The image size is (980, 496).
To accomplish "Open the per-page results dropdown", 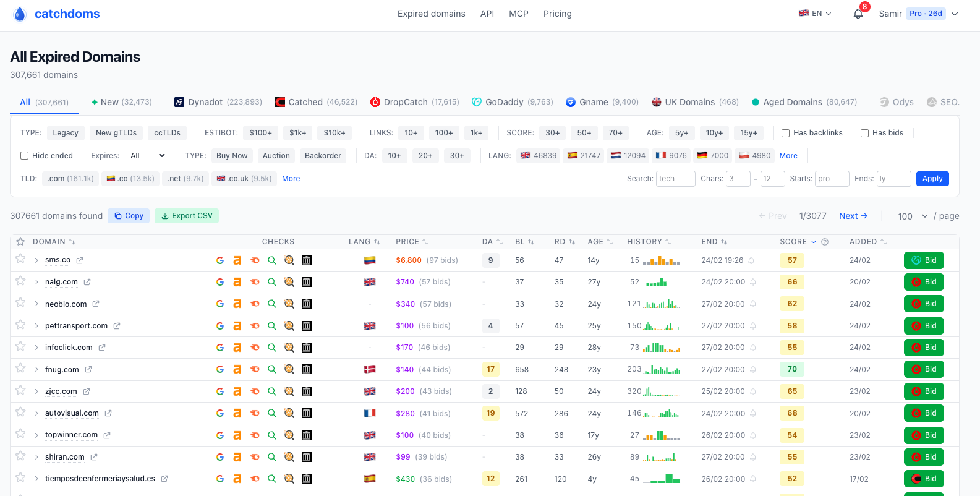I will (913, 216).
